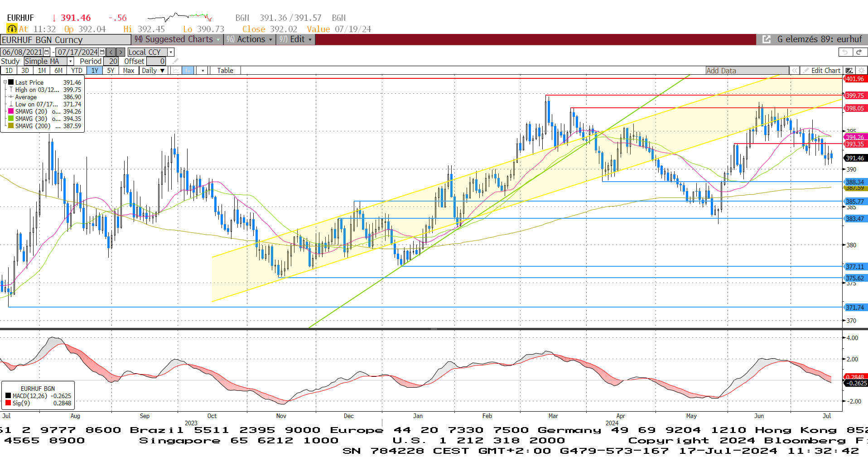Screen dimensions: 868x476
Task: Open the start date calendar picker
Action: 47,52
